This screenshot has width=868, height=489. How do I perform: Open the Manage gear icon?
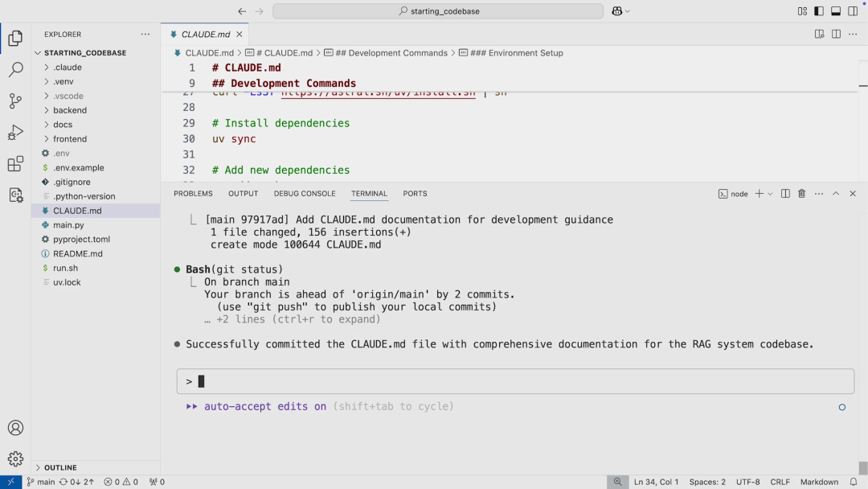pos(15,458)
